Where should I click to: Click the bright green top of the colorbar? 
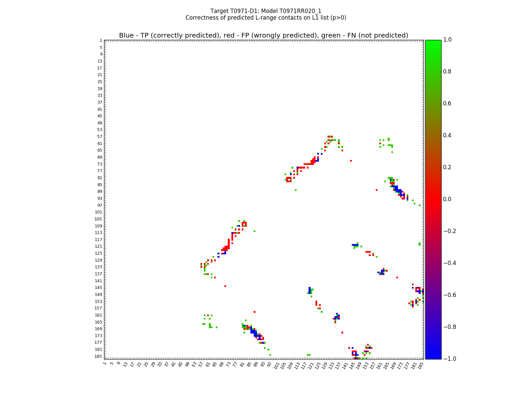pyautogui.click(x=433, y=42)
